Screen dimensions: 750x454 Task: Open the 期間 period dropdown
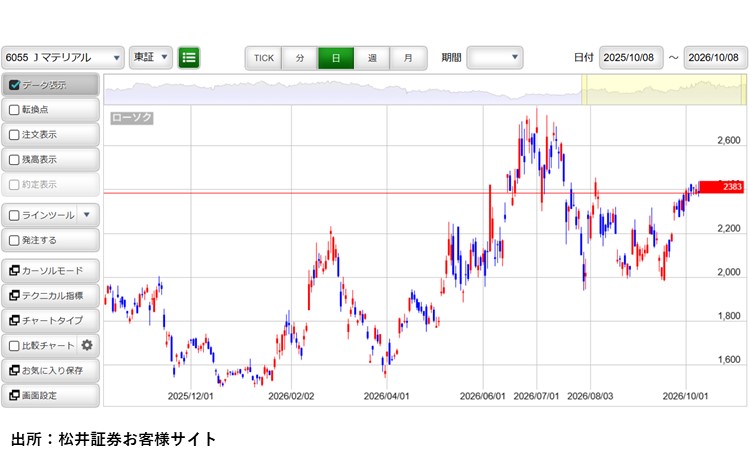tap(495, 57)
